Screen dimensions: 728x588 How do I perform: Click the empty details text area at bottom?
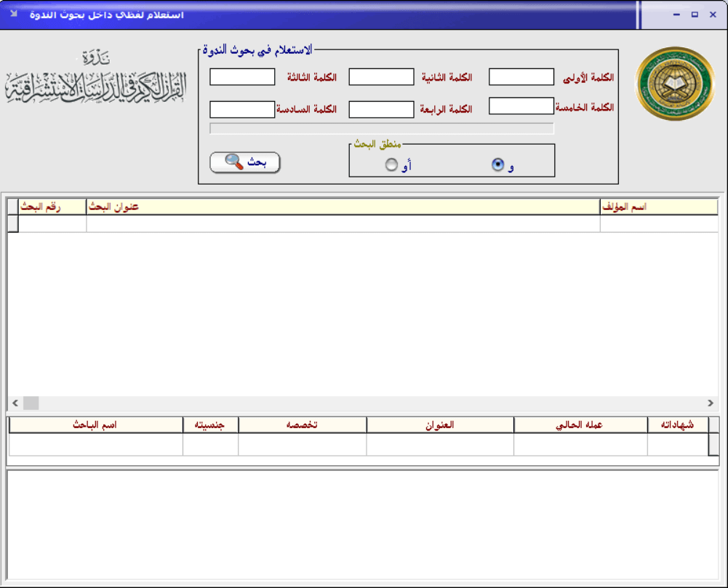coord(363,525)
